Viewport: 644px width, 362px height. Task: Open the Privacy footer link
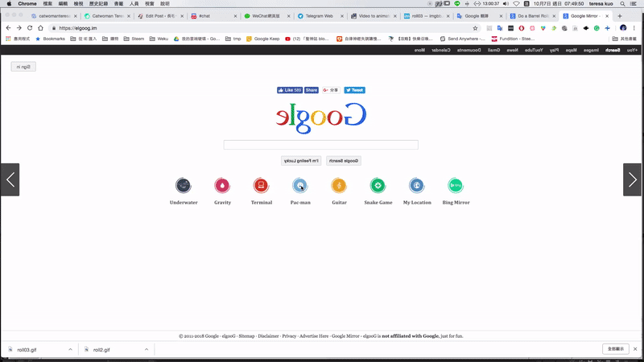coord(289,335)
